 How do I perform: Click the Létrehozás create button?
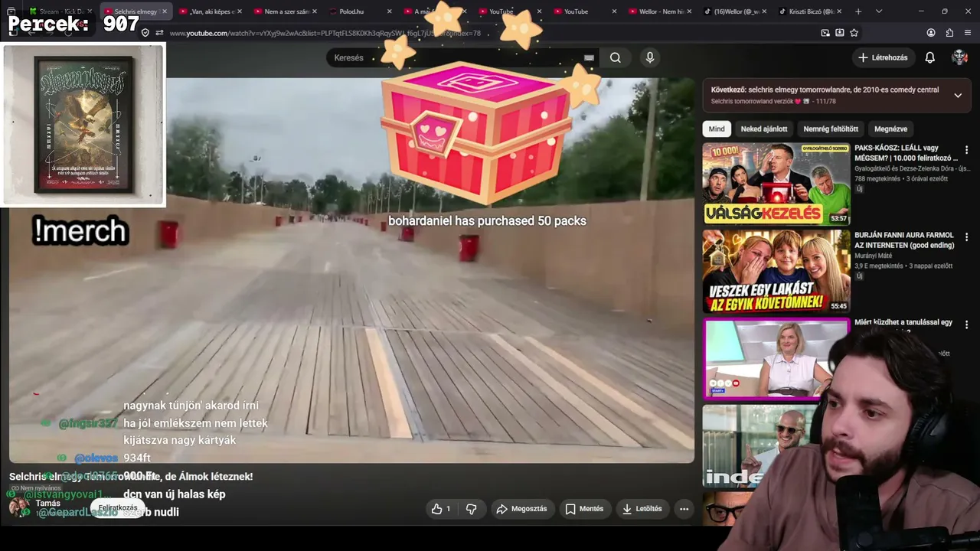[883, 57]
